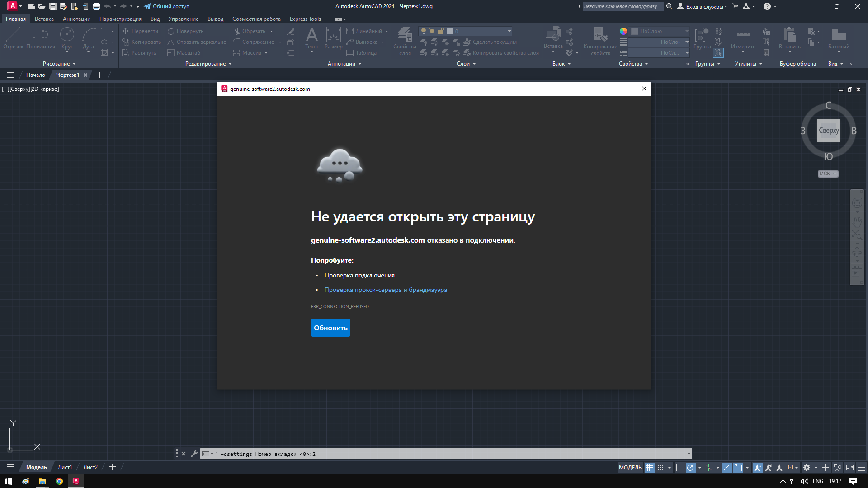Viewport: 868px width, 488px height.
Task: Switch to the Express Tools ribbon tab
Action: tap(305, 19)
